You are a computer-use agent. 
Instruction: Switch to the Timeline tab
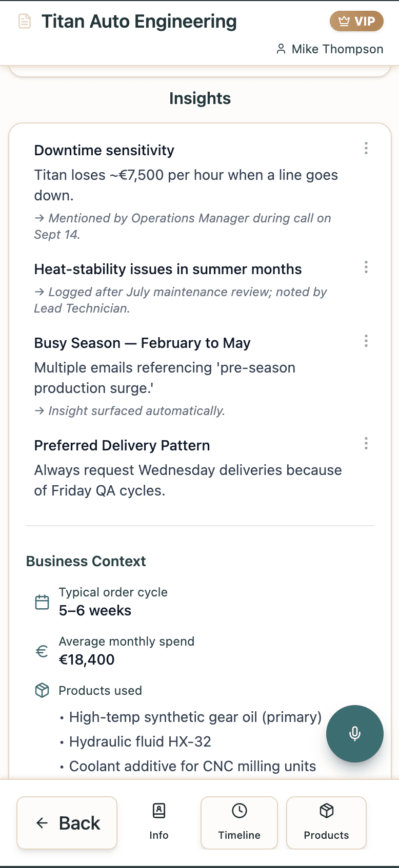239,822
